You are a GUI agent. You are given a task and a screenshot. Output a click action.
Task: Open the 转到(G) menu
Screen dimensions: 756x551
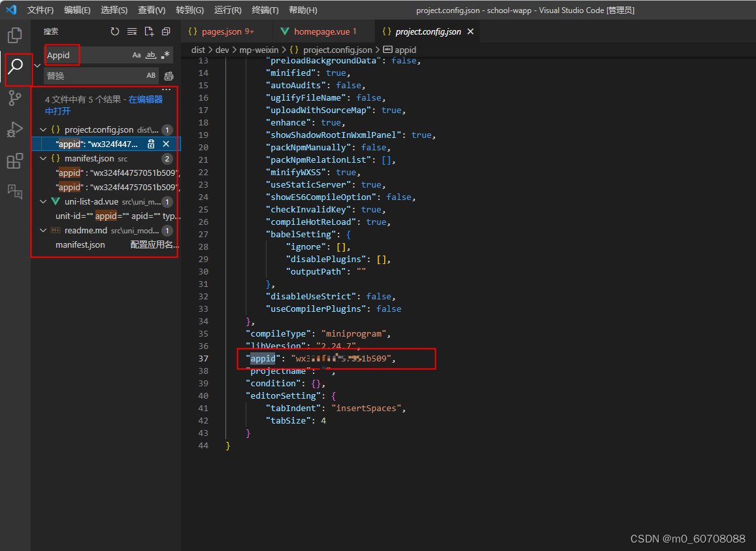point(189,10)
